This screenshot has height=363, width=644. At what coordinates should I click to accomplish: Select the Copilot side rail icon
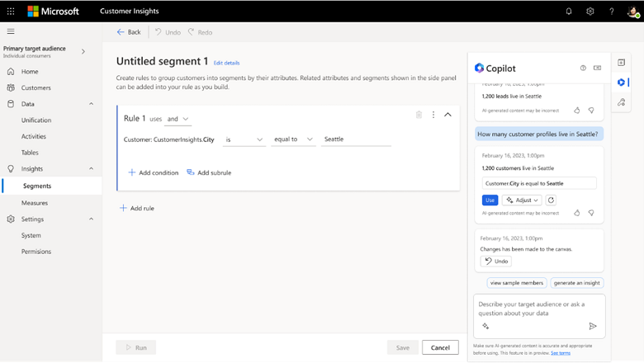click(x=621, y=82)
